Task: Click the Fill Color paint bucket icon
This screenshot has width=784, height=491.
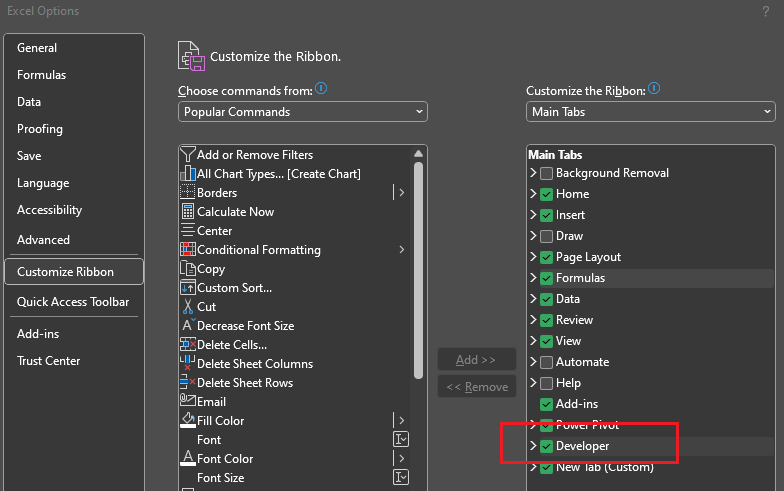Action: (x=188, y=420)
